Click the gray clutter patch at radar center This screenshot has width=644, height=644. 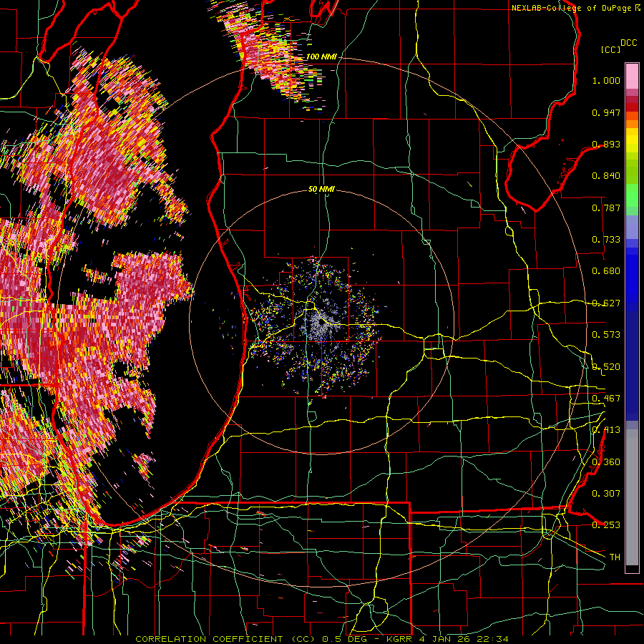coord(321,324)
